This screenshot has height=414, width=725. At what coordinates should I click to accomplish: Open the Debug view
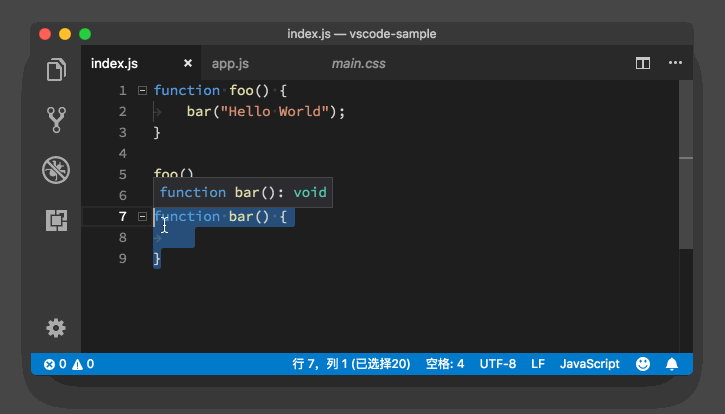pyautogui.click(x=56, y=170)
